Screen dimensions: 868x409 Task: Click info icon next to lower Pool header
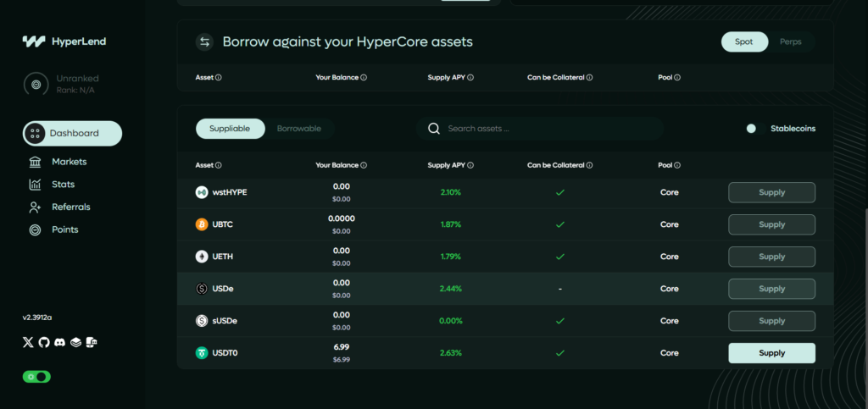677,165
